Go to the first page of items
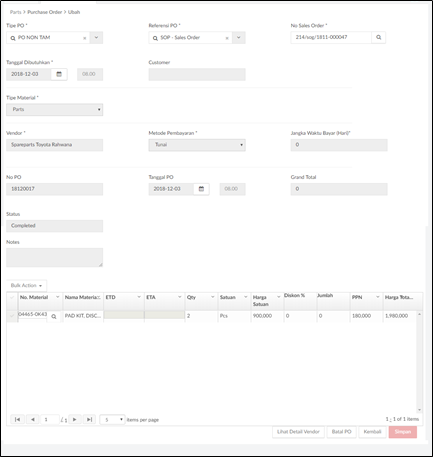Image resolution: width=433 pixels, height=457 pixels. point(17,419)
